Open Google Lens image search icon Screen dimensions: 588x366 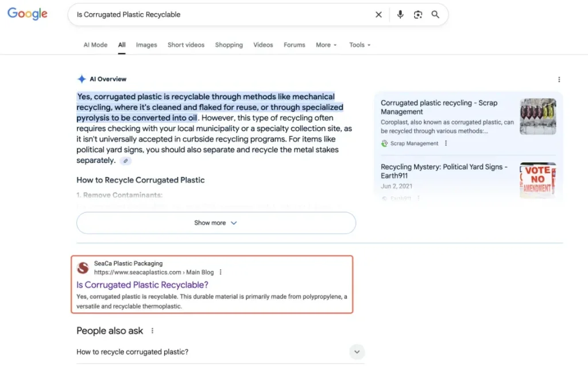point(418,15)
